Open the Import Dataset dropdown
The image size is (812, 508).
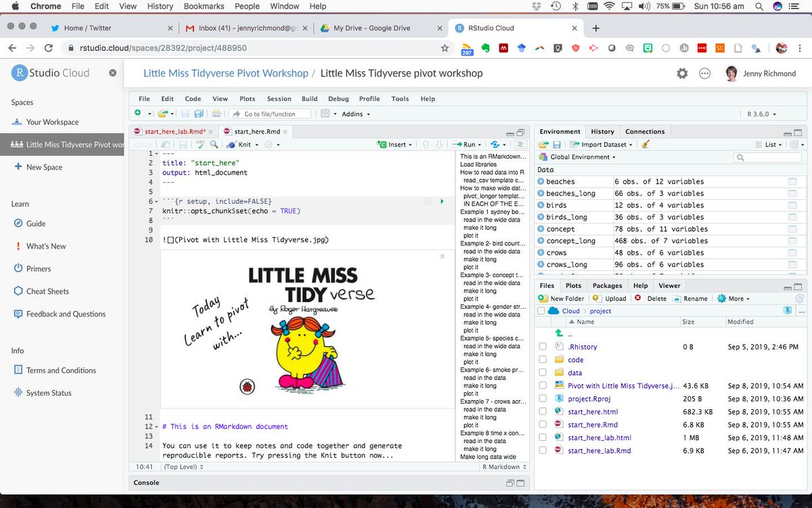602,144
